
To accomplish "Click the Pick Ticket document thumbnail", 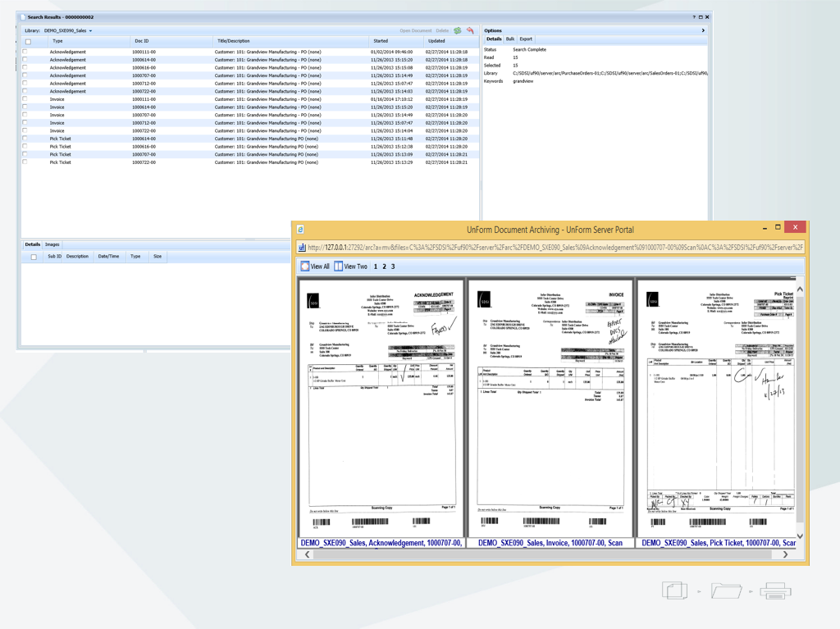I will click(x=718, y=407).
